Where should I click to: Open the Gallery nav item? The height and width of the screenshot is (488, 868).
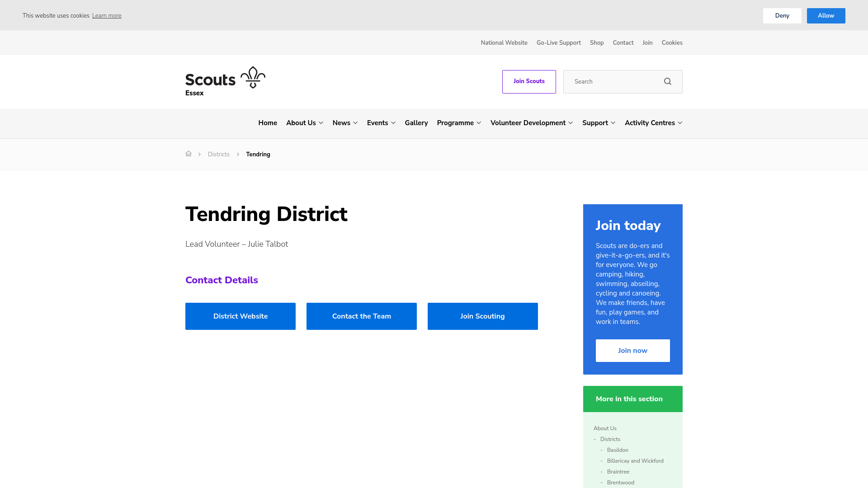tap(416, 123)
